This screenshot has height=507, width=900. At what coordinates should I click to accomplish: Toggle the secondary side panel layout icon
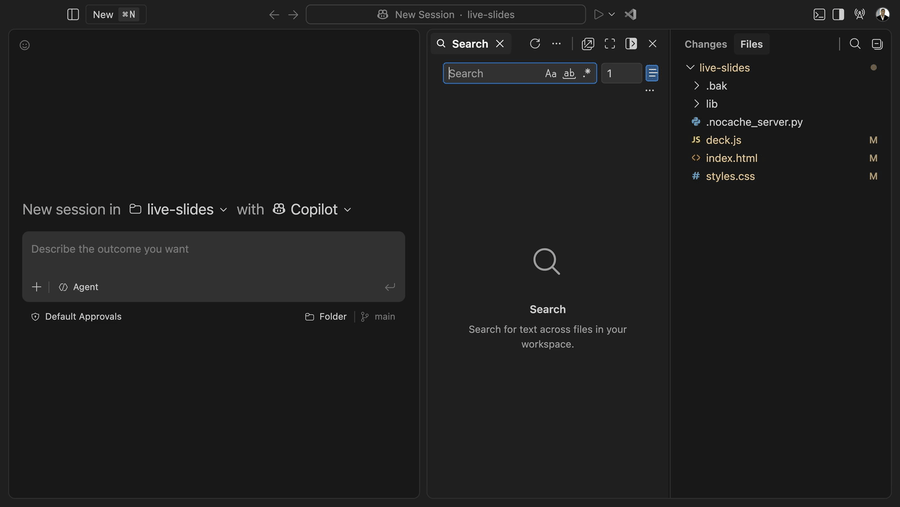coord(838,14)
